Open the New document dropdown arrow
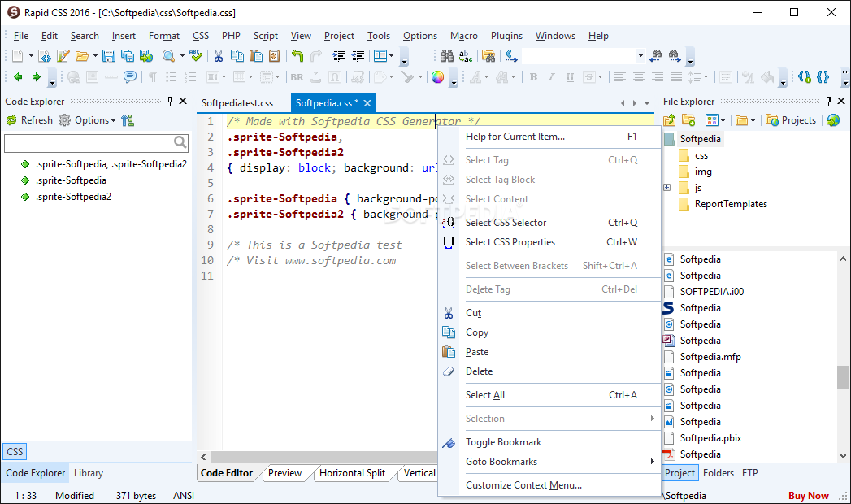The image size is (851, 504). click(31, 56)
